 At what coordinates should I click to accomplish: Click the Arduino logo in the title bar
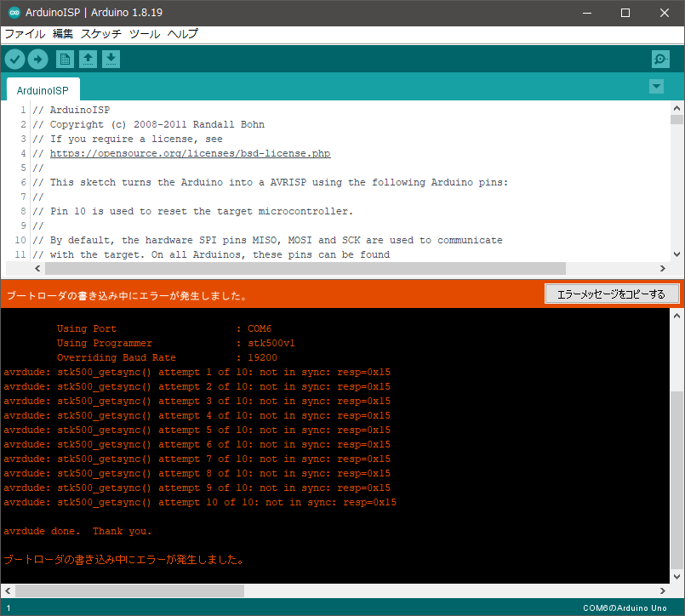click(x=14, y=13)
